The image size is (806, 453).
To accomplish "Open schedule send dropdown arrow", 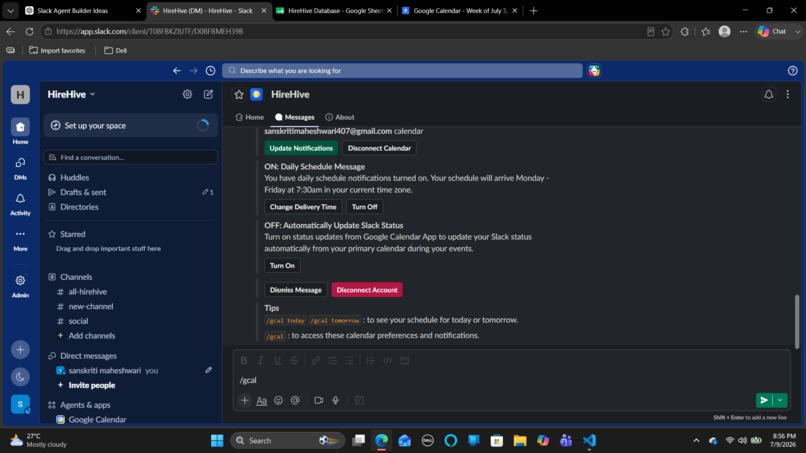I will click(x=780, y=400).
